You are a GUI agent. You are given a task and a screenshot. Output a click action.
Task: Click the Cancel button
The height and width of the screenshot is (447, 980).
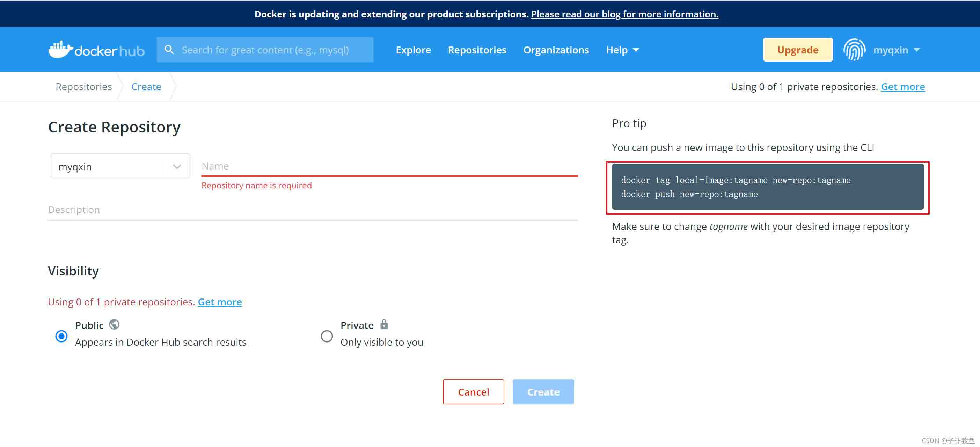pos(473,392)
